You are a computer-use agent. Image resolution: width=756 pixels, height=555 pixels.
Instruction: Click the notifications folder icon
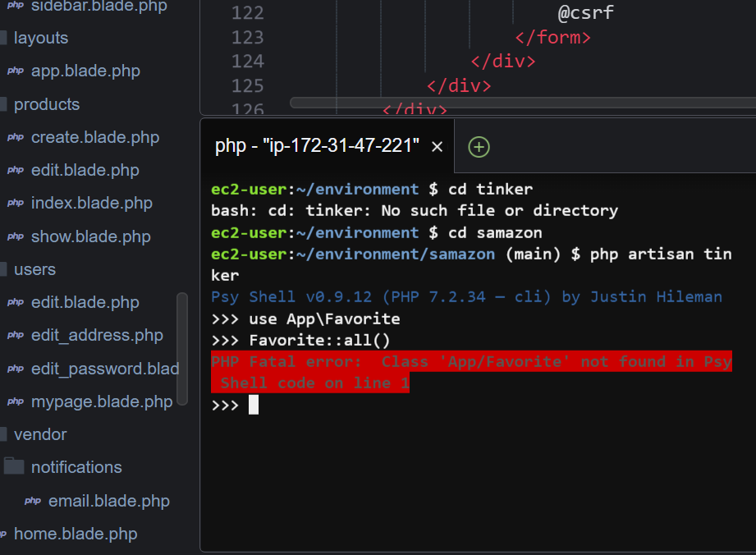coord(14,467)
